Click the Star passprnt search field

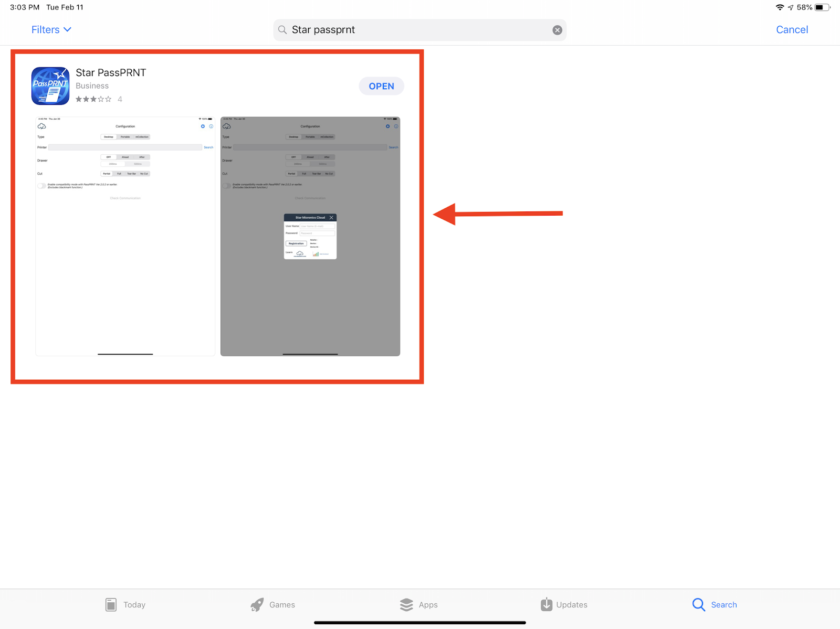[x=420, y=30]
